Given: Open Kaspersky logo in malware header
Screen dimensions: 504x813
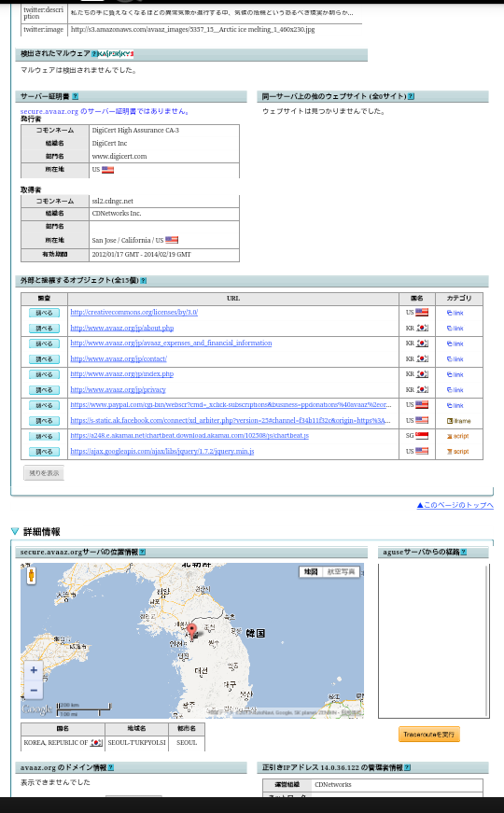Looking at the screenshot, I should coord(116,54).
